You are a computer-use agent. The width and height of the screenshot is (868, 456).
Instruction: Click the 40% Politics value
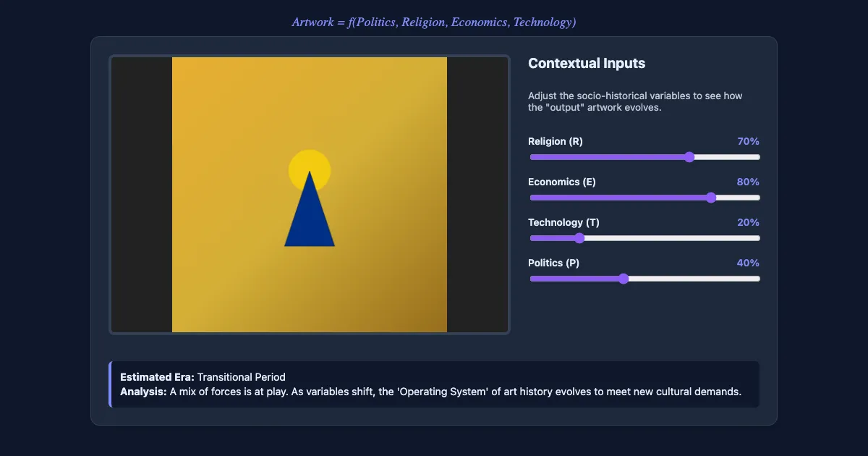pyautogui.click(x=748, y=263)
